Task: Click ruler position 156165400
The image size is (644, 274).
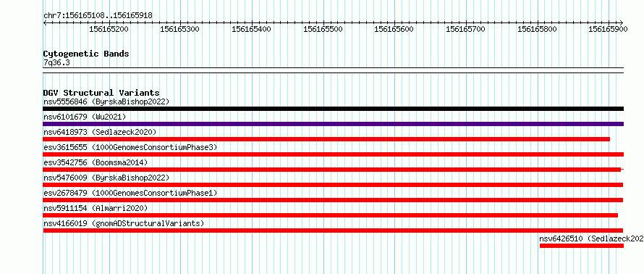Action: 251,29
